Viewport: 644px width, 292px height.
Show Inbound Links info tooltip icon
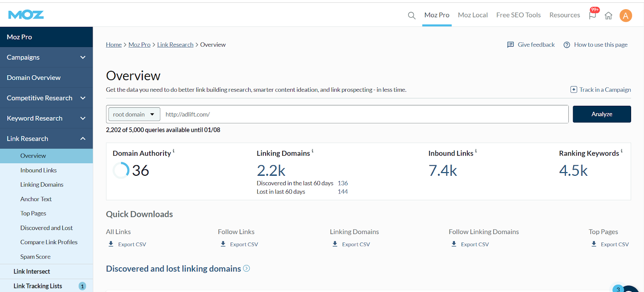coord(476,151)
